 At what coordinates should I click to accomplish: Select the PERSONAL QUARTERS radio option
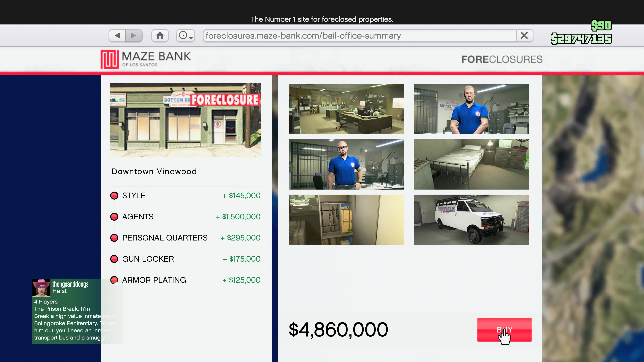pos(114,238)
